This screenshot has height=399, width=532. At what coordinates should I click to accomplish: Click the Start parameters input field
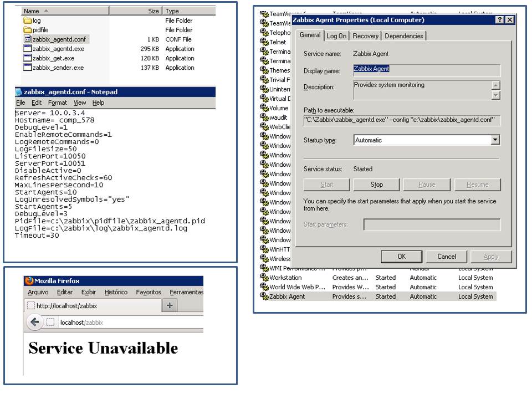coord(432,224)
